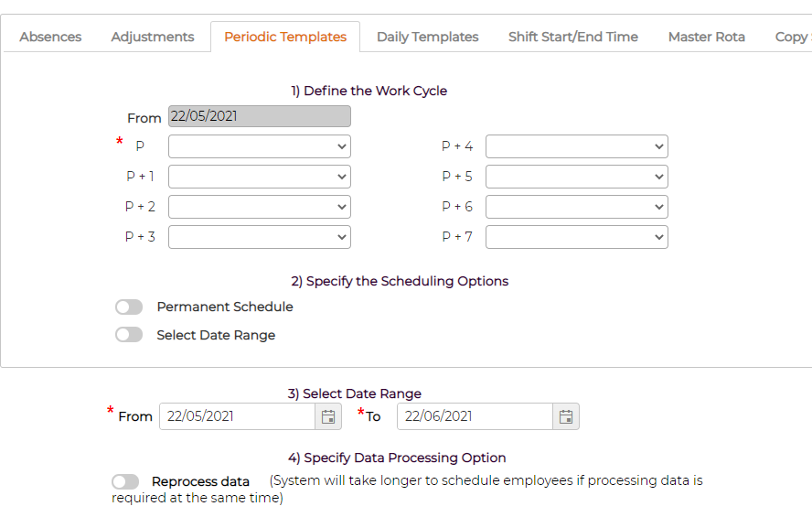812x517 pixels.
Task: Expand the P + 3 dropdown
Action: click(x=260, y=237)
